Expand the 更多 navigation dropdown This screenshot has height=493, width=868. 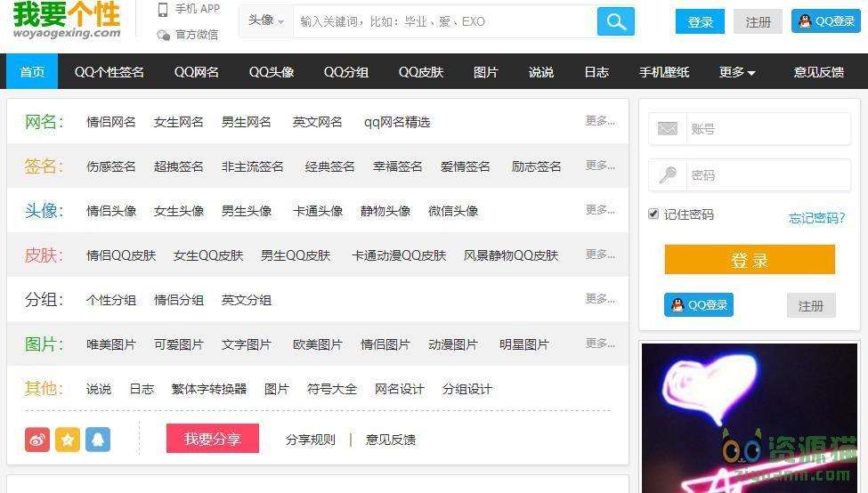pos(737,72)
